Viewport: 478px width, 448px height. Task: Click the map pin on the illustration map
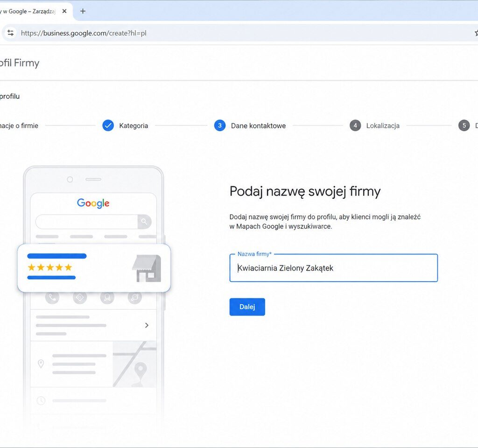tap(140, 370)
